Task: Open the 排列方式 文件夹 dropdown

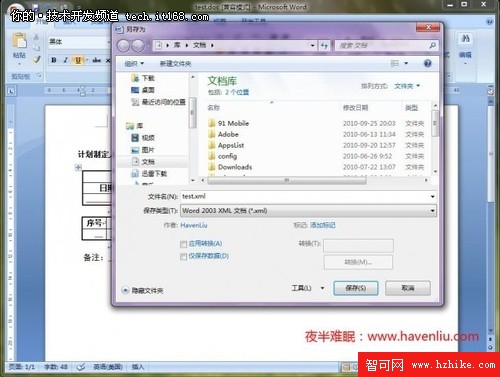Action: 407,86
